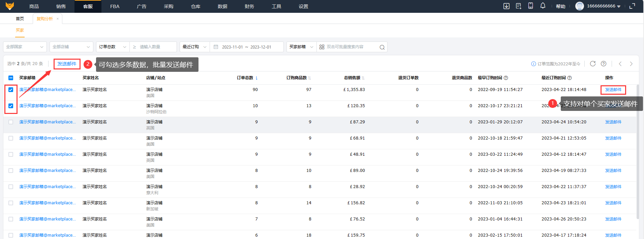Toggle the select-all checkbox in table header
This screenshot has height=239, width=644.
(11, 78)
